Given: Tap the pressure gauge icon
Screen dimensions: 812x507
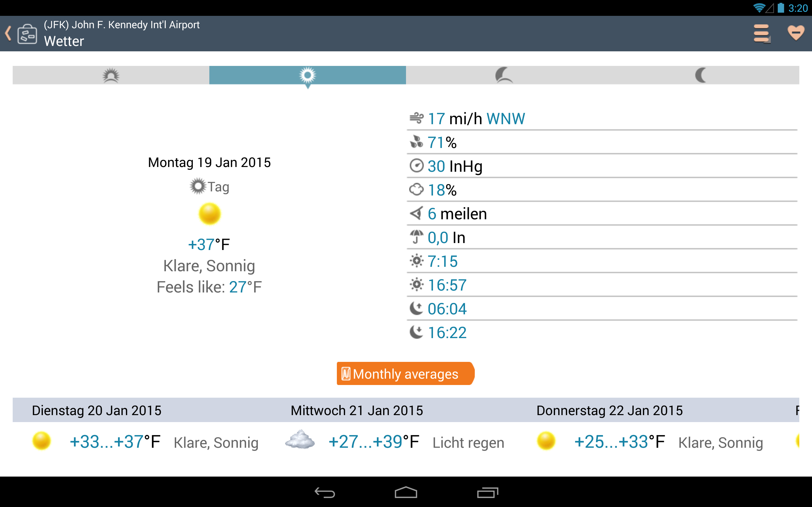Looking at the screenshot, I should [x=416, y=166].
